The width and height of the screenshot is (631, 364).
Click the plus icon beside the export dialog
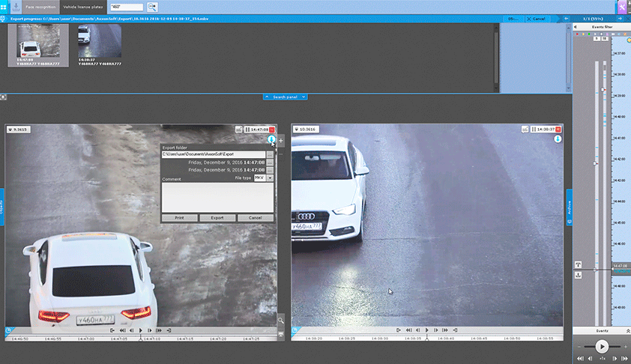point(281,140)
